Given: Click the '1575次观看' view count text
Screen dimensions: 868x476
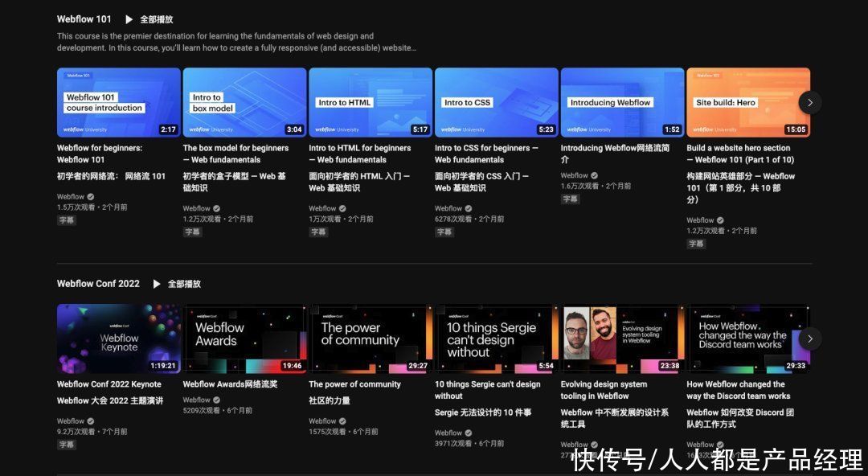Looking at the screenshot, I should [x=327, y=432].
